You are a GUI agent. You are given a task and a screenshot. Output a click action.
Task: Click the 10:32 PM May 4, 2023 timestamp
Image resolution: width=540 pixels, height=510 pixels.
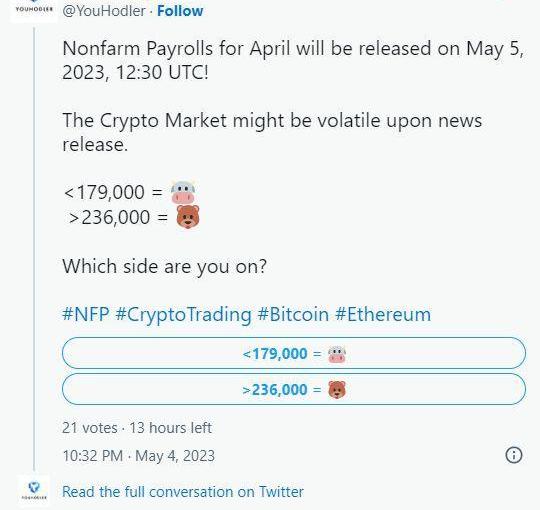(138, 456)
